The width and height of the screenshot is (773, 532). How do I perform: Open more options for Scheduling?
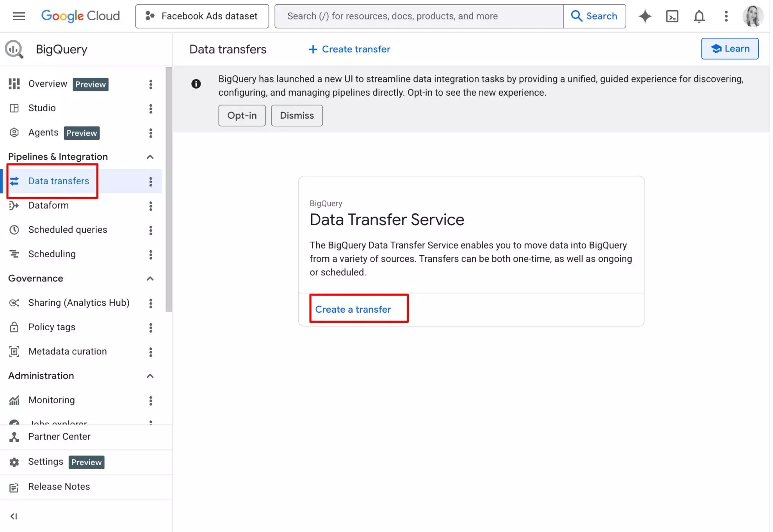coord(151,255)
